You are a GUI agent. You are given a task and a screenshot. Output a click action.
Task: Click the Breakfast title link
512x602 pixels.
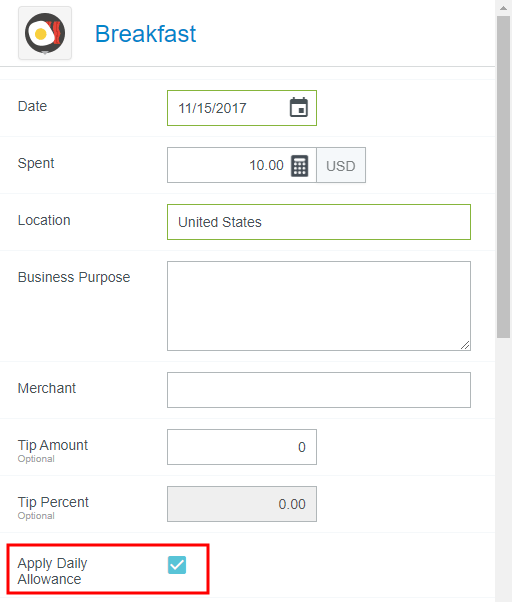[x=145, y=34]
